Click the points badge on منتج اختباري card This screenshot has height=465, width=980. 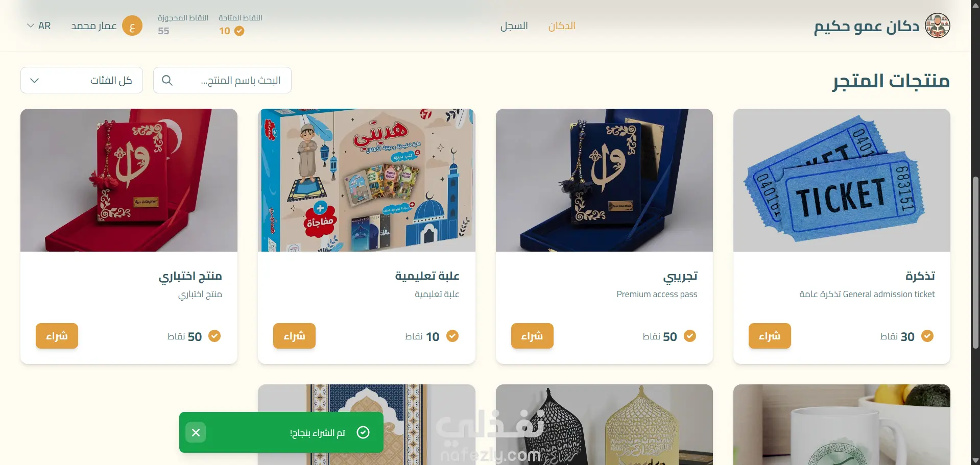pyautogui.click(x=214, y=336)
